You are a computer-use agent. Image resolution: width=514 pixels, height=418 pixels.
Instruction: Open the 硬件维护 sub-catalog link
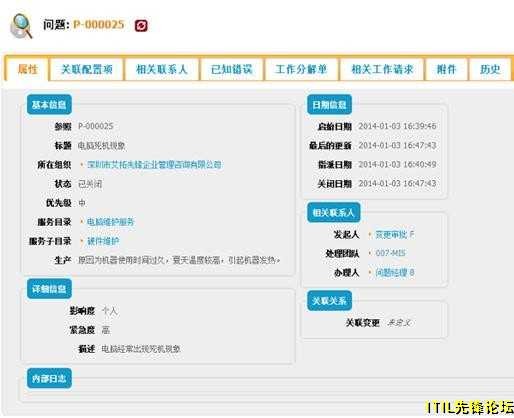(103, 241)
